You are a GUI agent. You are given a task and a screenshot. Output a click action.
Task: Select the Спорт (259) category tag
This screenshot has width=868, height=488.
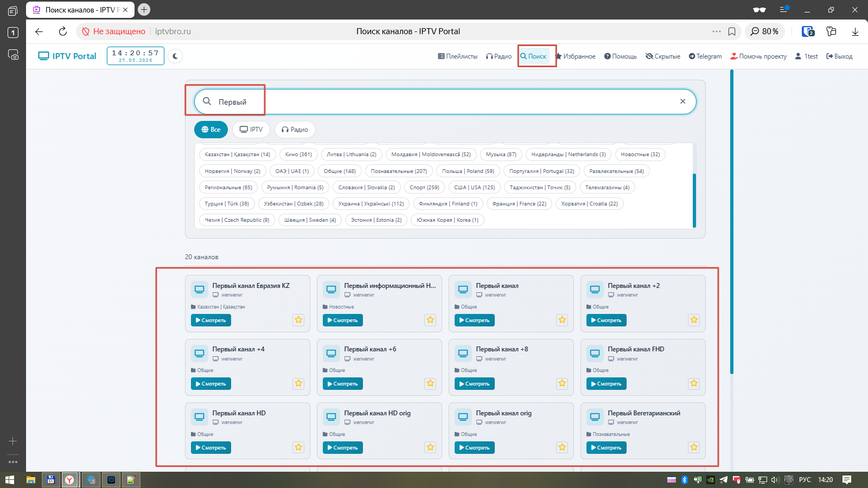click(424, 188)
